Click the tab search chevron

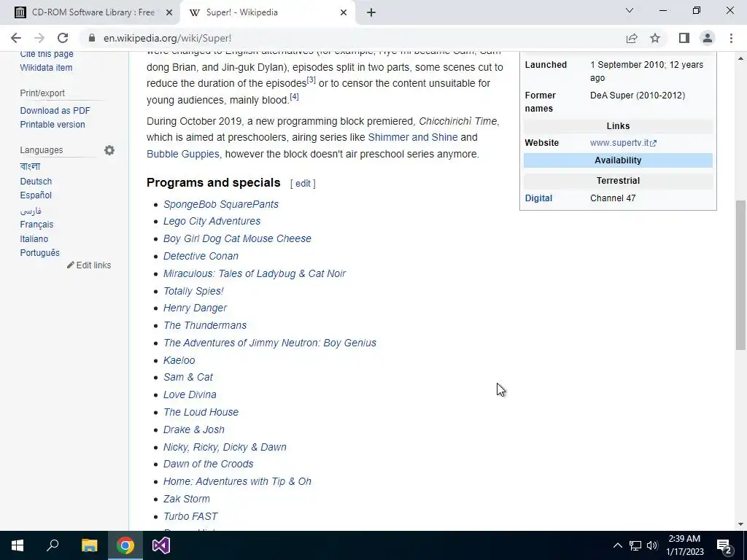[630, 10]
